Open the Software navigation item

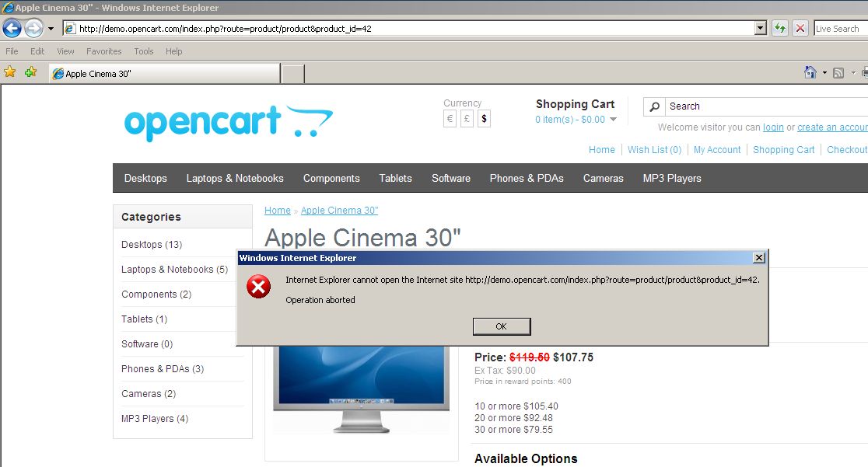pos(451,178)
